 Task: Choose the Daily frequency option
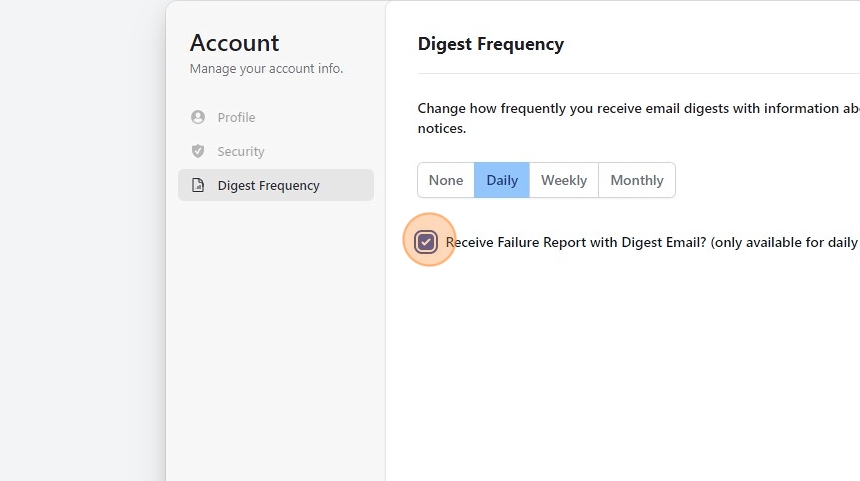[x=502, y=180]
